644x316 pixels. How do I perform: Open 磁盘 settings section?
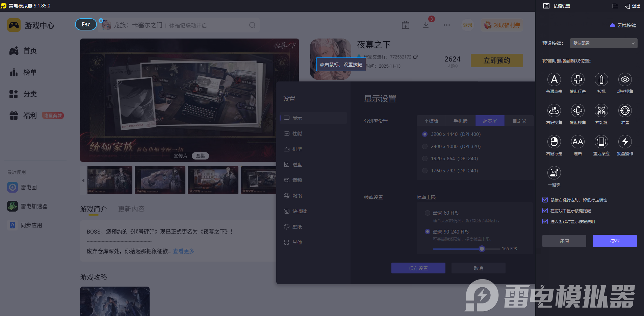click(x=313, y=165)
